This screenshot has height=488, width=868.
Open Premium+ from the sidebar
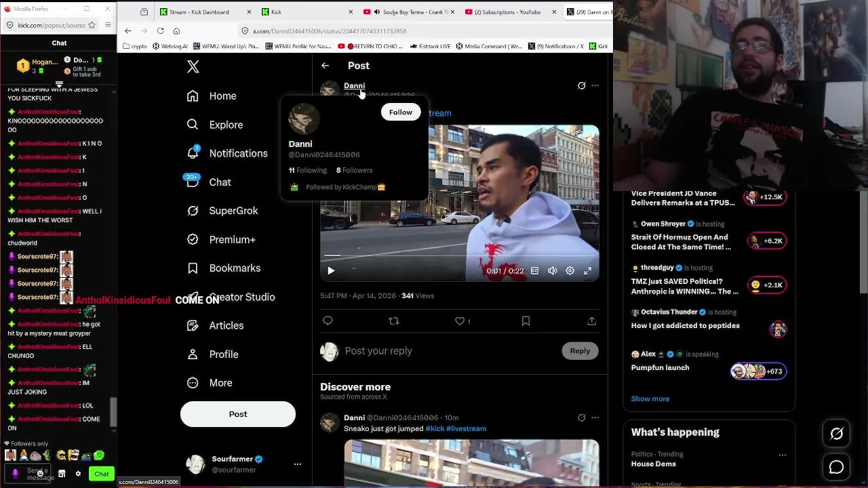[x=221, y=239]
